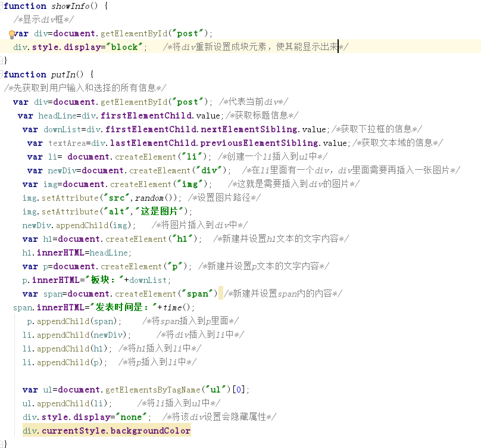Click the putIn function name

63,74
